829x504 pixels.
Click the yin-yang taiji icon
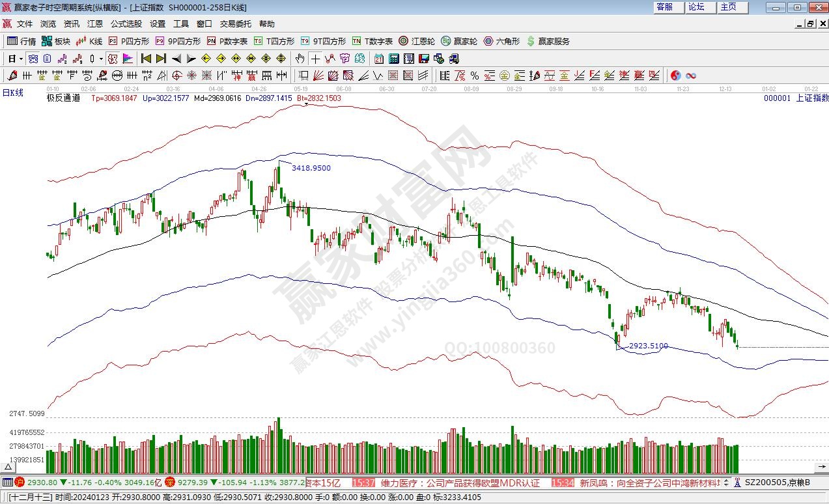pos(675,76)
